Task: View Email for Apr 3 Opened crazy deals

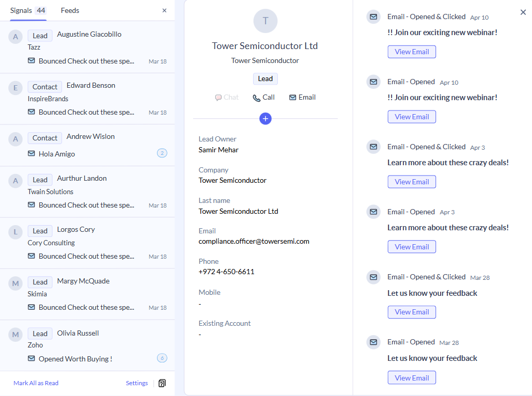Action: point(412,247)
